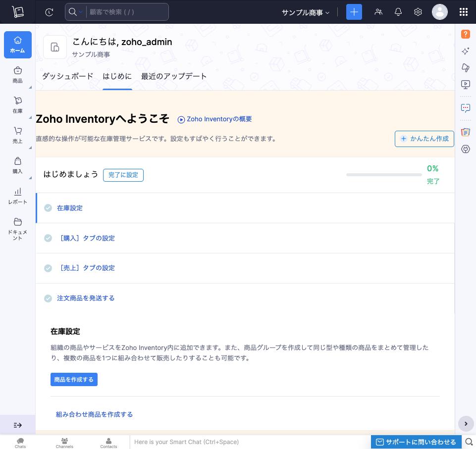Click サポートに問い合わせる button
Image resolution: width=476 pixels, height=449 pixels.
tap(416, 442)
